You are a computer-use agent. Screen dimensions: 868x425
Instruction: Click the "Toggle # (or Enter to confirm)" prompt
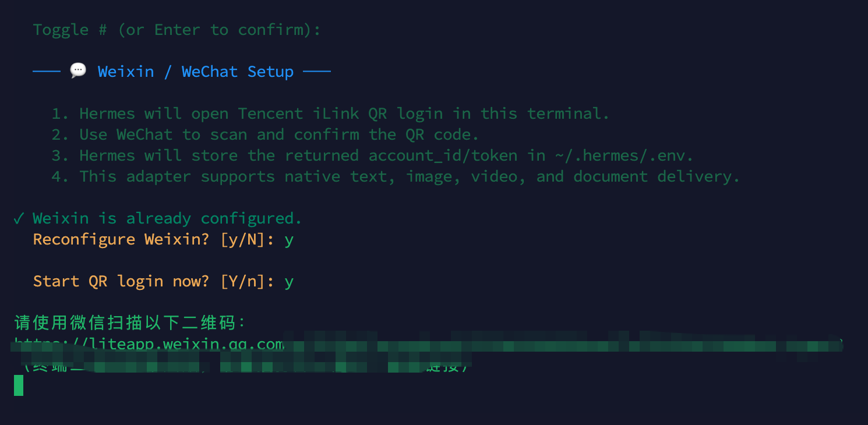click(177, 30)
